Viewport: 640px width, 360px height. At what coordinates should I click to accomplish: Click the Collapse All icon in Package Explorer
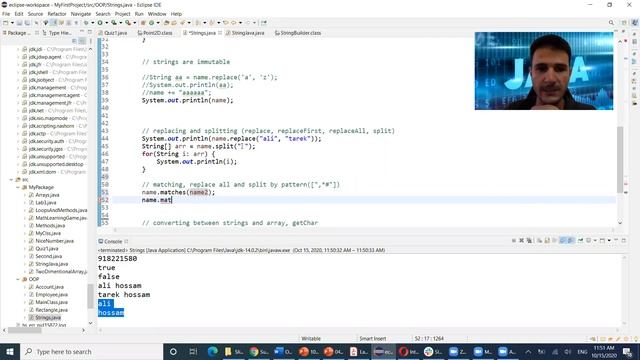point(74,41)
